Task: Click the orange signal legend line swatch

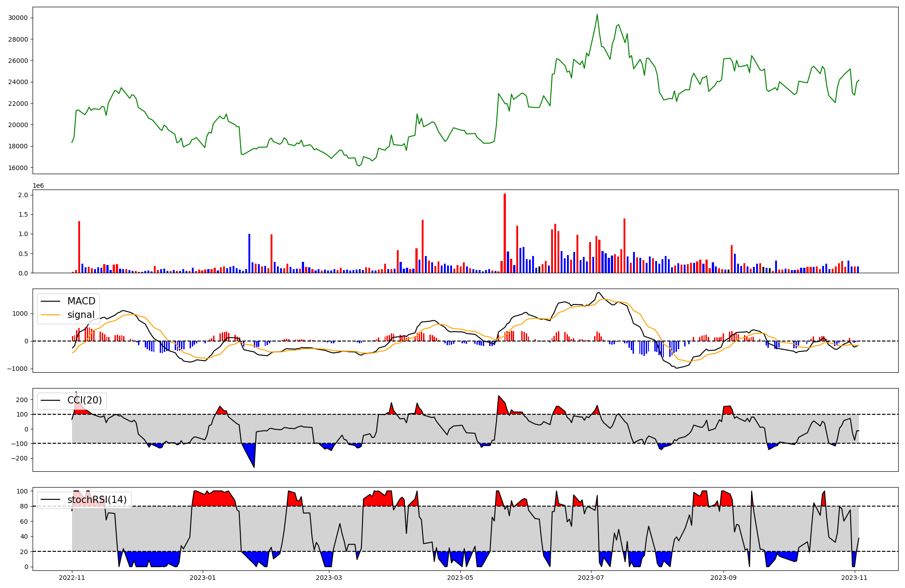Action: [50, 315]
